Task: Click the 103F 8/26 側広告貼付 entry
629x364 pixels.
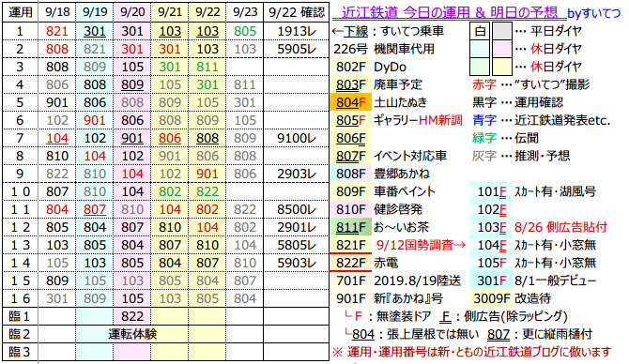Action: 542,227
